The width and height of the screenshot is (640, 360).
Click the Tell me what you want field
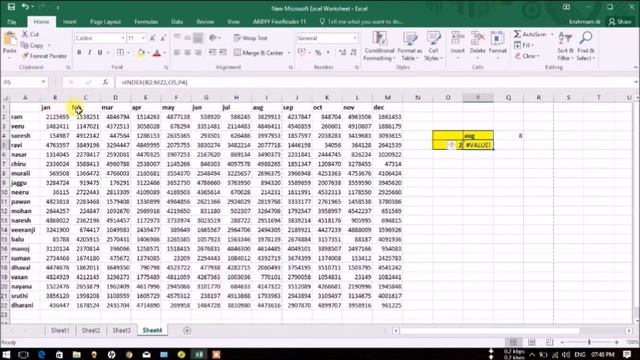point(362,22)
